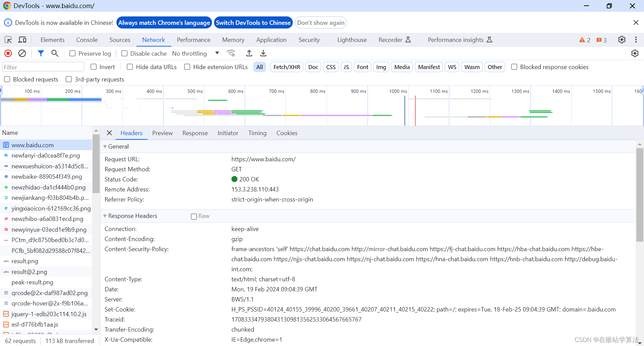Enable the Disable cache checkbox
The width and height of the screenshot is (644, 346).
pos(124,53)
